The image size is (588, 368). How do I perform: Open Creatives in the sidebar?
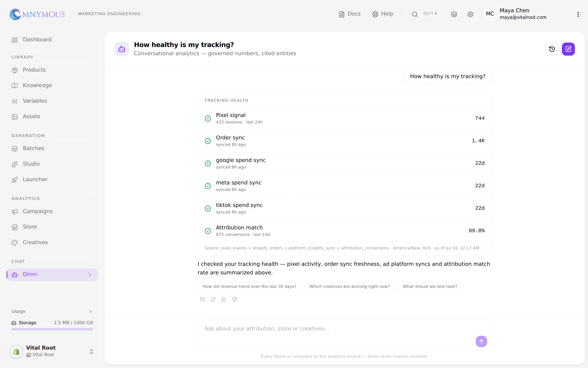[x=52, y=243]
